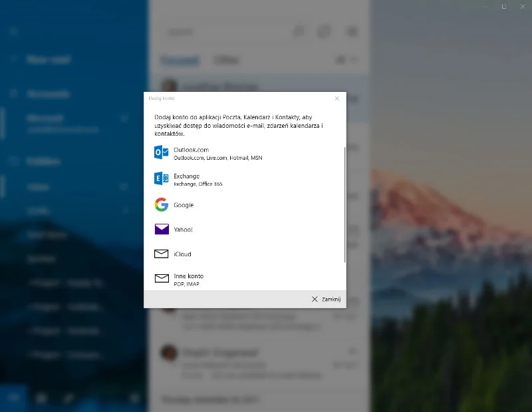Open the feedback icon in sidebar footer
The height and width of the screenshot is (412, 532).
point(67,398)
